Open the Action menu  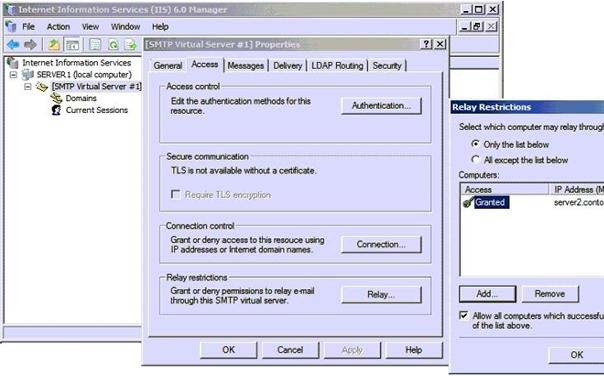pos(58,27)
